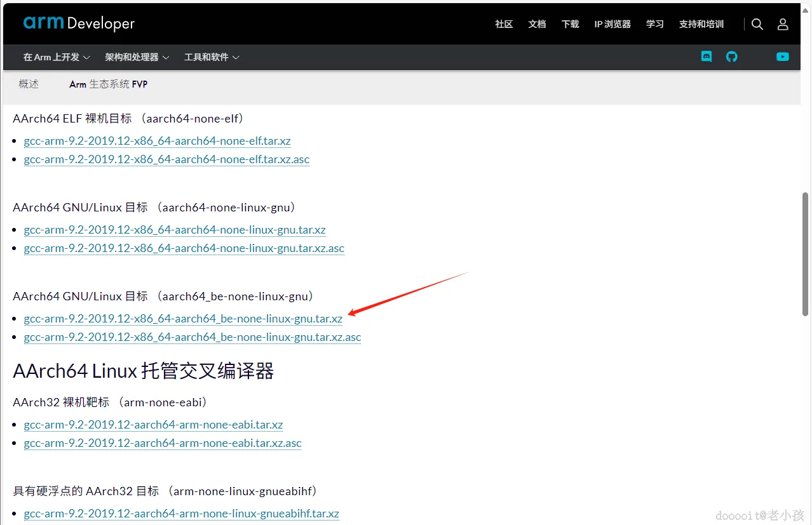Open the GitHub icon in the navigation bar
Viewport: 812px width, 525px height.
point(731,56)
